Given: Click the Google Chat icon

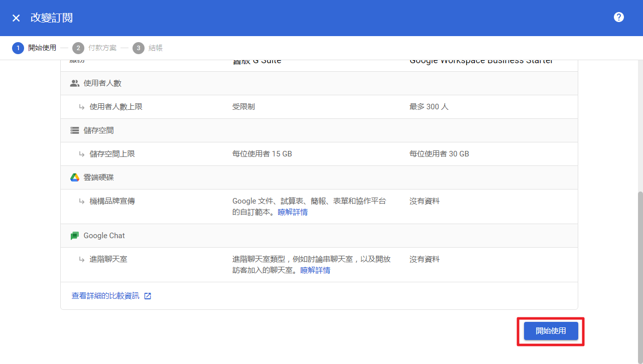Looking at the screenshot, I should click(75, 236).
